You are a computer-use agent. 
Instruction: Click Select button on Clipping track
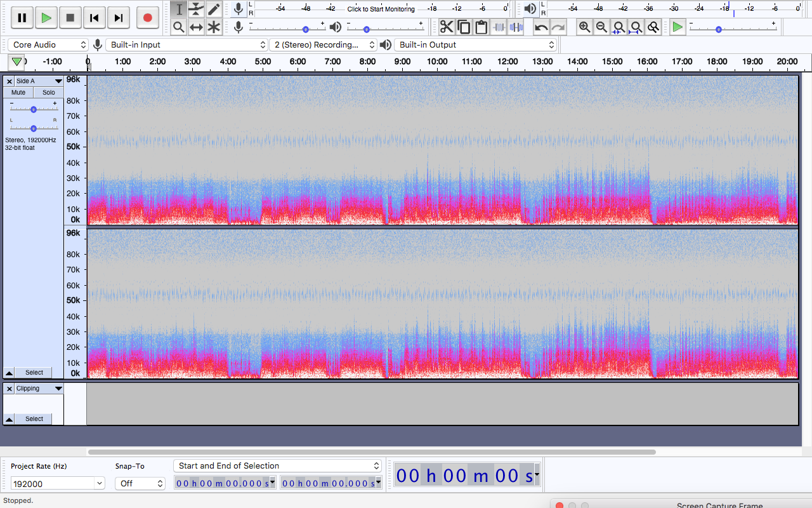(x=34, y=419)
